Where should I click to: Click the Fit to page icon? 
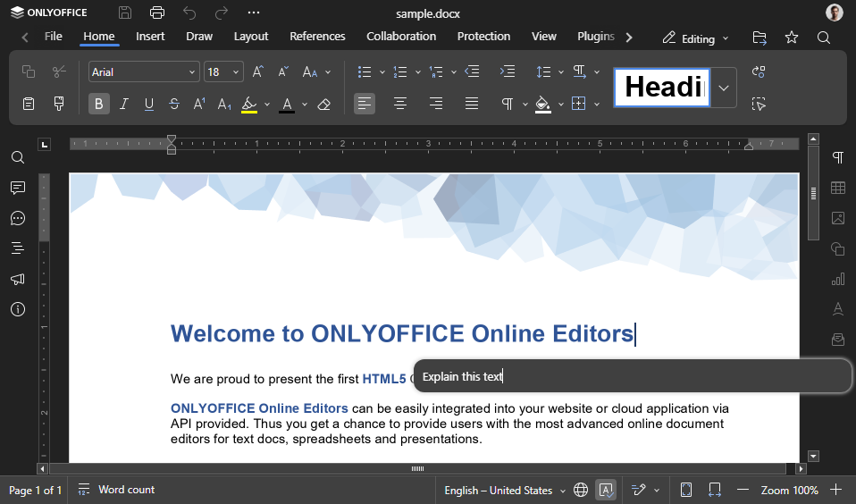click(686, 490)
